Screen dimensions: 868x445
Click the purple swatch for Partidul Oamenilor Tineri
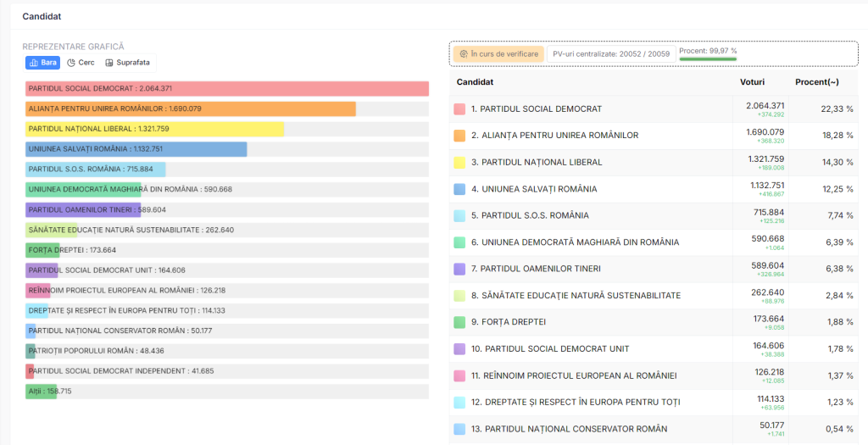(459, 269)
